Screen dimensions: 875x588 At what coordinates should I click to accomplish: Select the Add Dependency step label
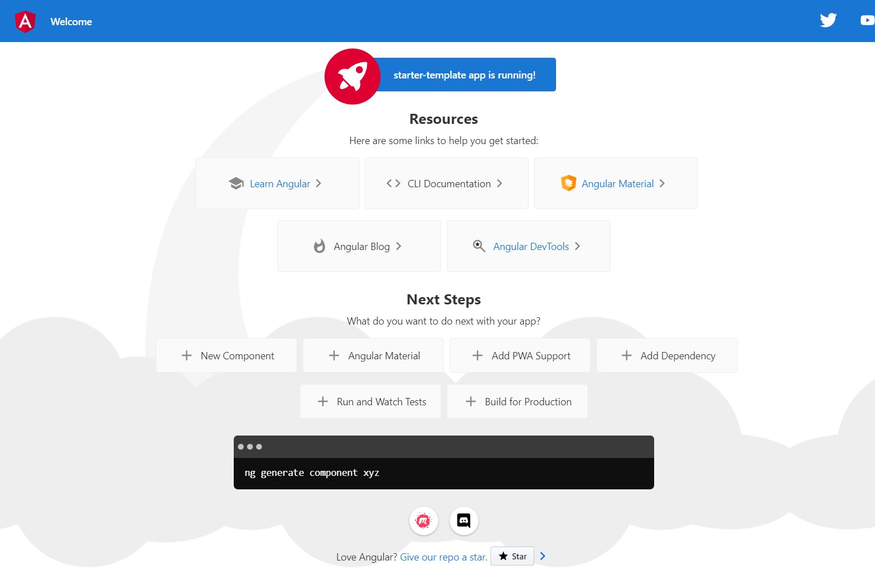click(678, 356)
